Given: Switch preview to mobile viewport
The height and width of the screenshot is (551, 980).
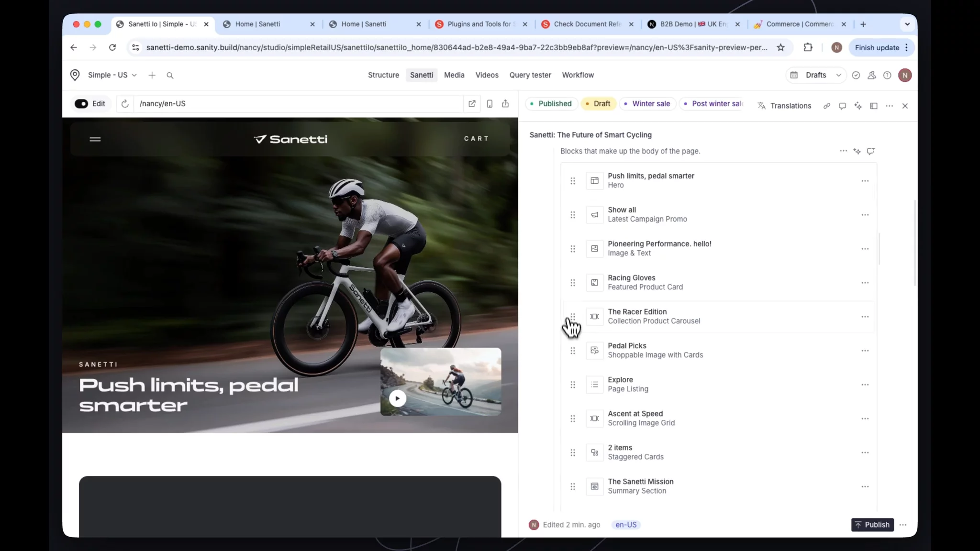Looking at the screenshot, I should pos(490,104).
